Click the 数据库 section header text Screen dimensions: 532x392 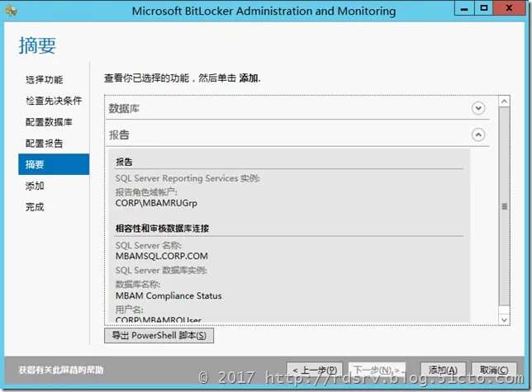tap(124, 109)
